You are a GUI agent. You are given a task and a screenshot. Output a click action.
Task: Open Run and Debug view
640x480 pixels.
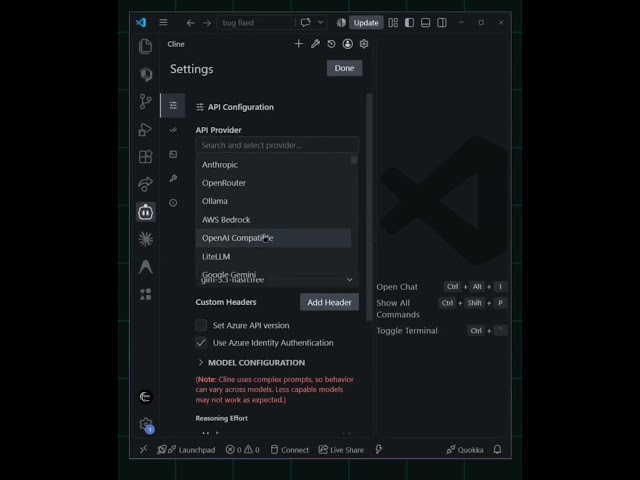[145, 129]
